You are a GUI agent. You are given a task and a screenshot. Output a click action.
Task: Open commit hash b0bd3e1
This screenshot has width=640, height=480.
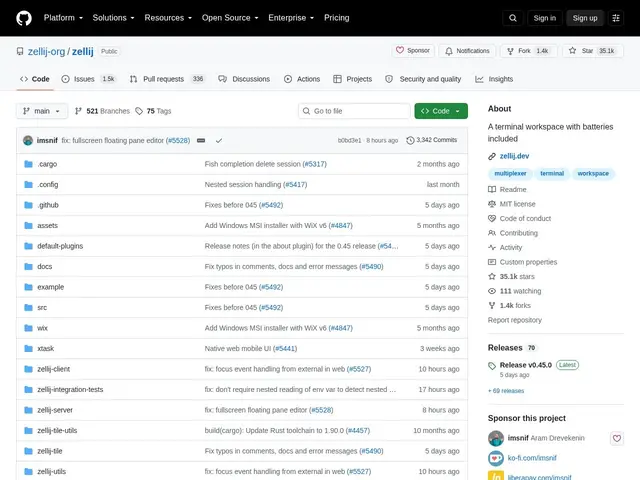[x=349, y=140]
